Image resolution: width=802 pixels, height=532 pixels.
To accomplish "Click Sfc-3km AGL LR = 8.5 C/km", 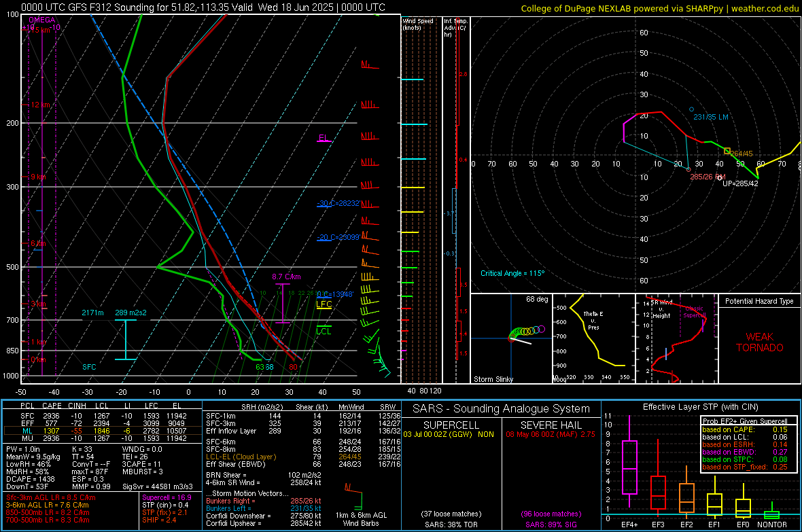I will 51,497.
